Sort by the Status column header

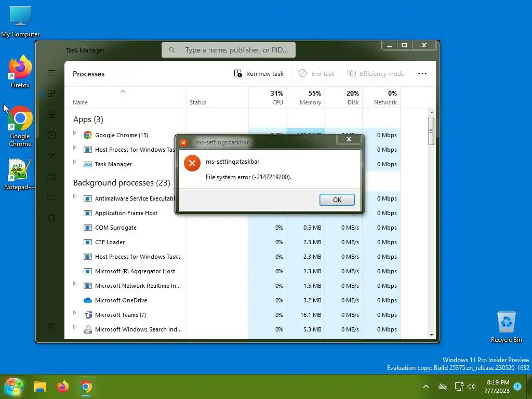click(x=217, y=97)
